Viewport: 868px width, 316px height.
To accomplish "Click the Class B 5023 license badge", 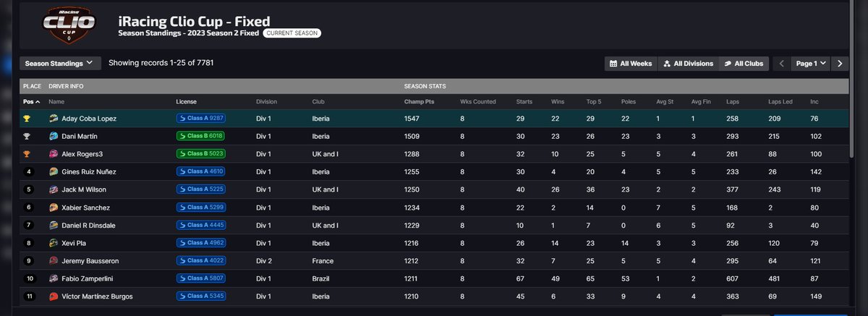I will pyautogui.click(x=201, y=153).
